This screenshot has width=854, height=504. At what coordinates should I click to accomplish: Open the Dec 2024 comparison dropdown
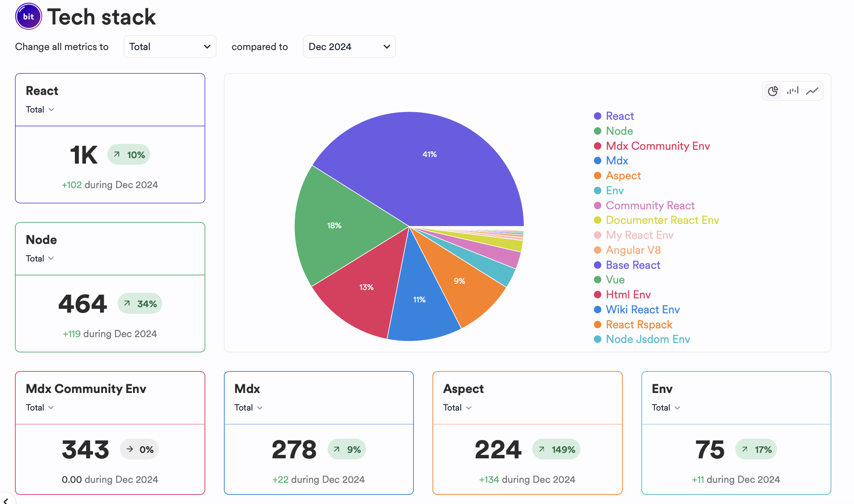(349, 46)
